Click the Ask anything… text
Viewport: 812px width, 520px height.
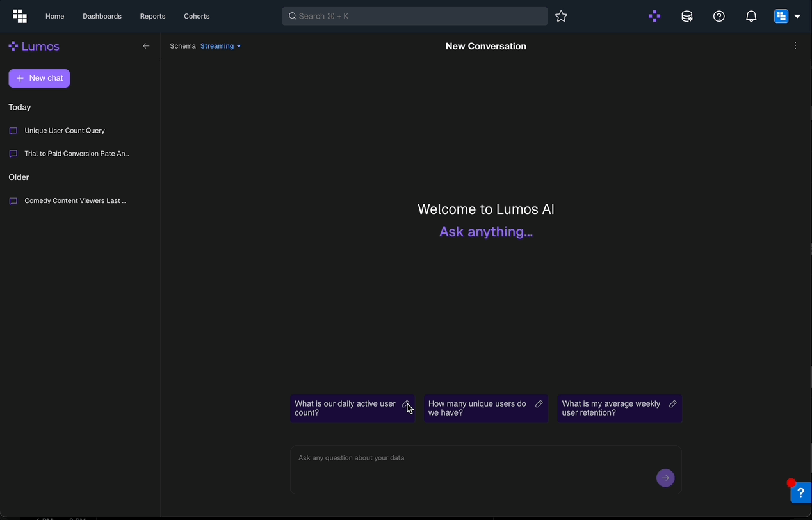tap(486, 232)
